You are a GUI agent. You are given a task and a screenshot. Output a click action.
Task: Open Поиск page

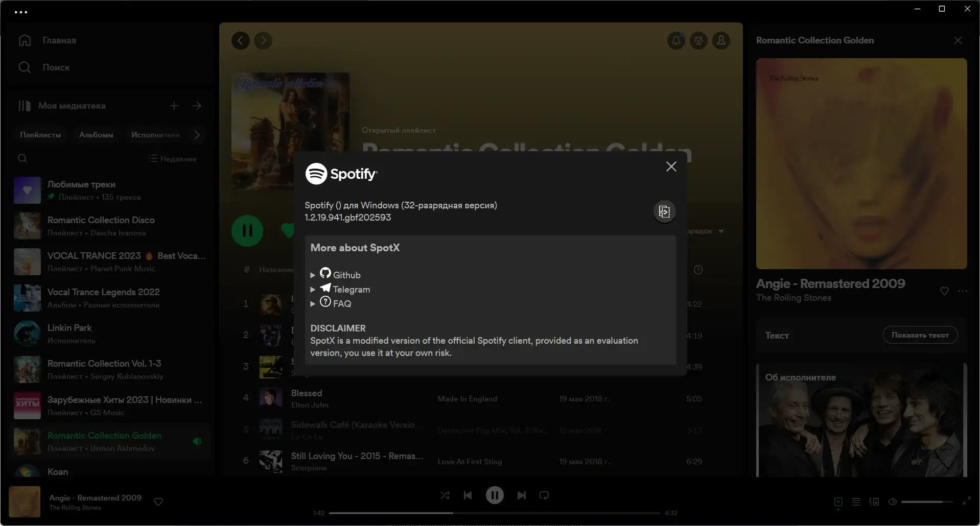tap(56, 67)
